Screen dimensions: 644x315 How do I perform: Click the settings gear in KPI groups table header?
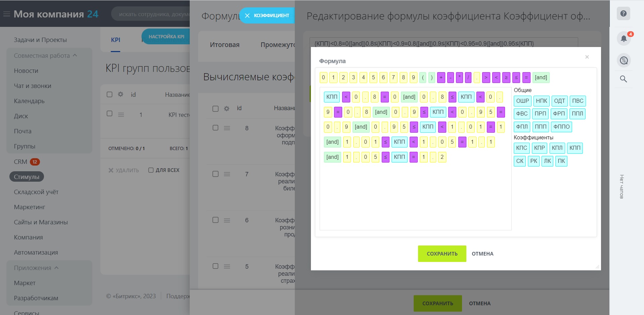click(x=121, y=94)
